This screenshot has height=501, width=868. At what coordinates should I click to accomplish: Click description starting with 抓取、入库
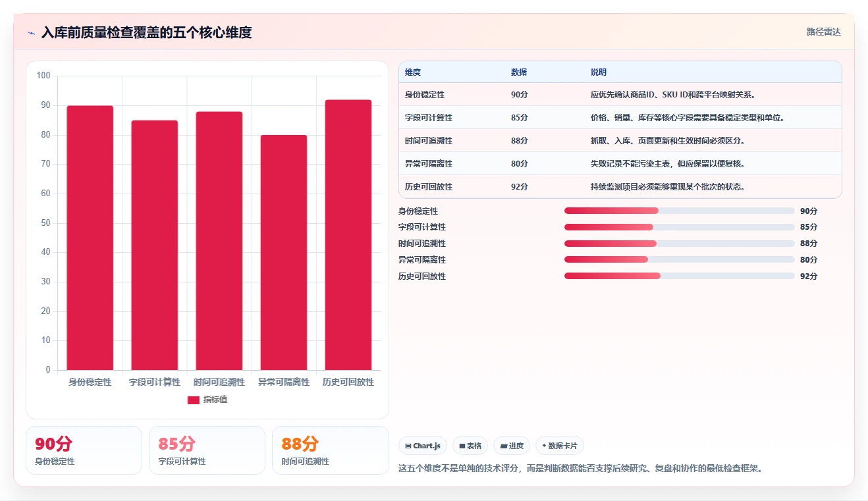click(668, 140)
